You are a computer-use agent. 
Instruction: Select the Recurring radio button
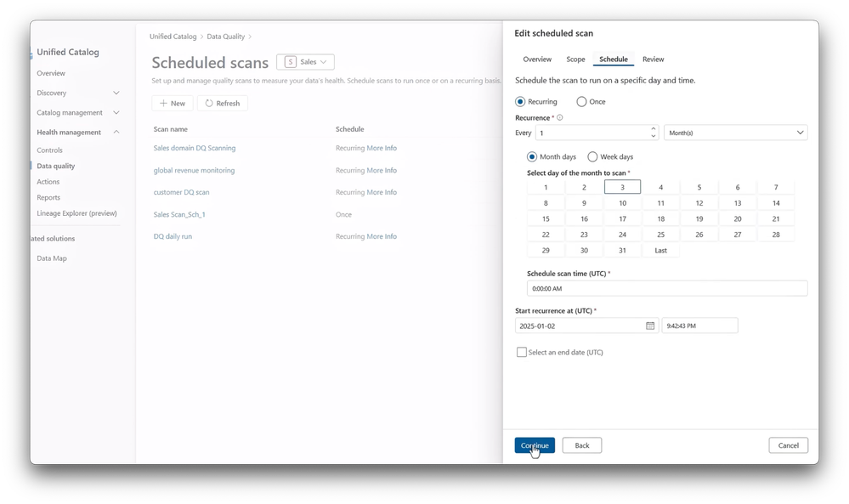pos(520,102)
